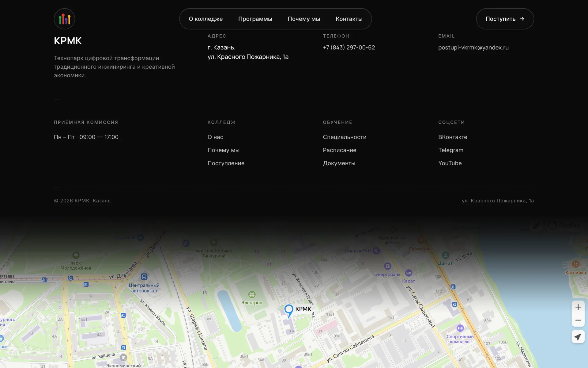The image size is (588, 368).
Task: Click the Энергобанк map marker
Action: tap(388, 266)
